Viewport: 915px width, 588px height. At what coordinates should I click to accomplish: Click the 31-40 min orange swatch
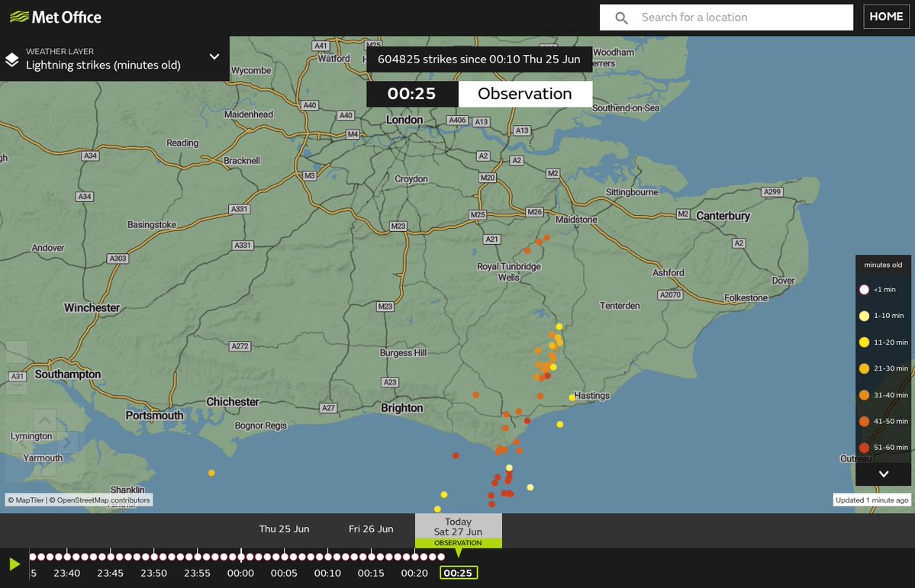click(x=864, y=395)
